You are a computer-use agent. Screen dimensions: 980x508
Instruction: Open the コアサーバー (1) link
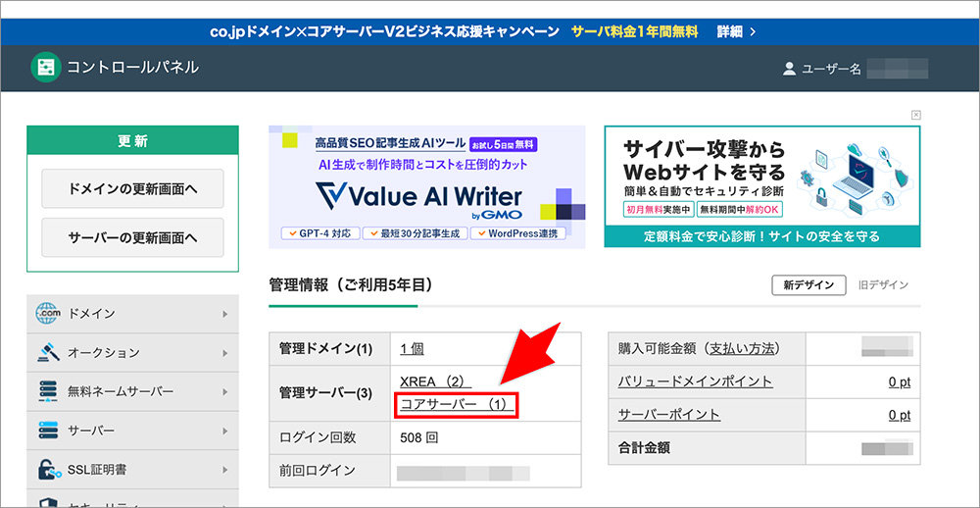pyautogui.click(x=457, y=405)
